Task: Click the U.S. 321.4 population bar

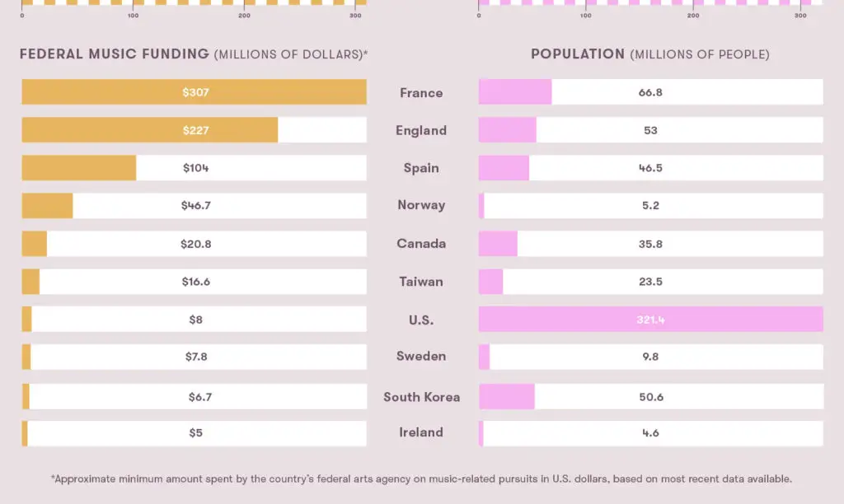Action: (x=651, y=320)
